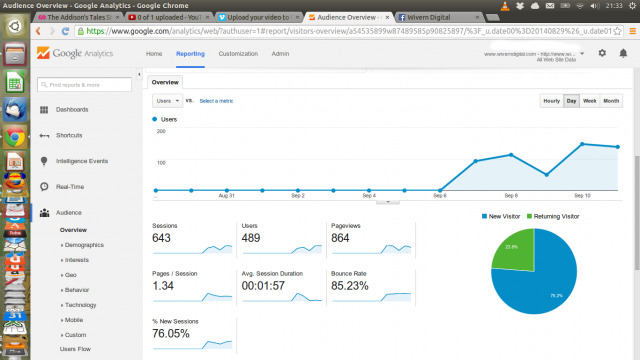This screenshot has width=640, height=360.
Task: Open Audience Overview in sidebar
Action: pyautogui.click(x=73, y=230)
